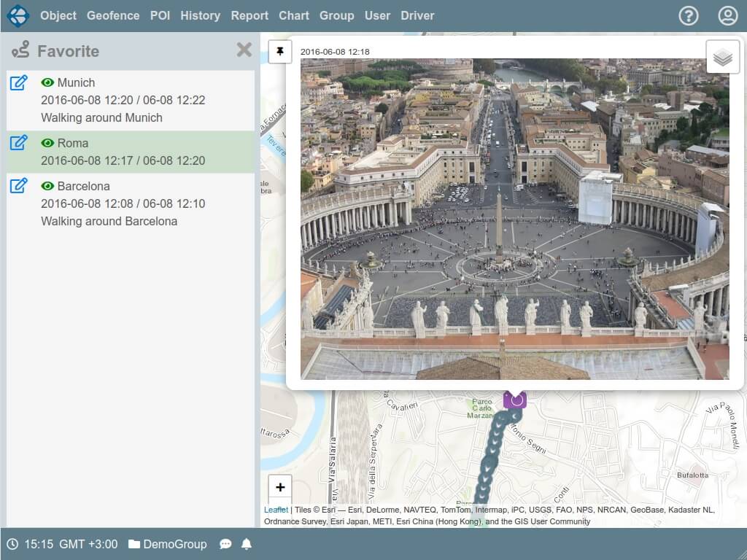Open chat messages icon in status bar
This screenshot has height=560, width=747.
(x=225, y=544)
